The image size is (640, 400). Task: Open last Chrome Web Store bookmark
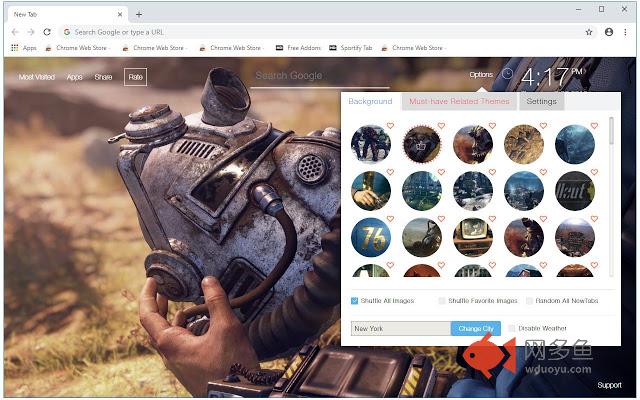(413, 48)
